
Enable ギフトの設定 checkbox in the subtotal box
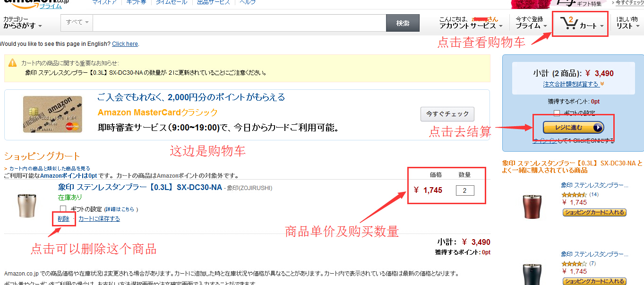point(558,113)
